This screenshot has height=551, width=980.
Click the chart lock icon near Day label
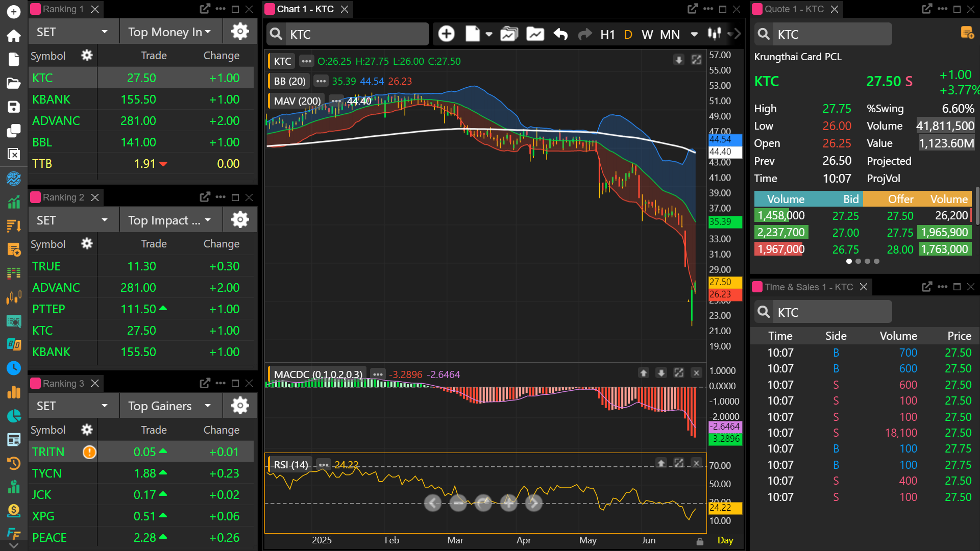(x=700, y=541)
